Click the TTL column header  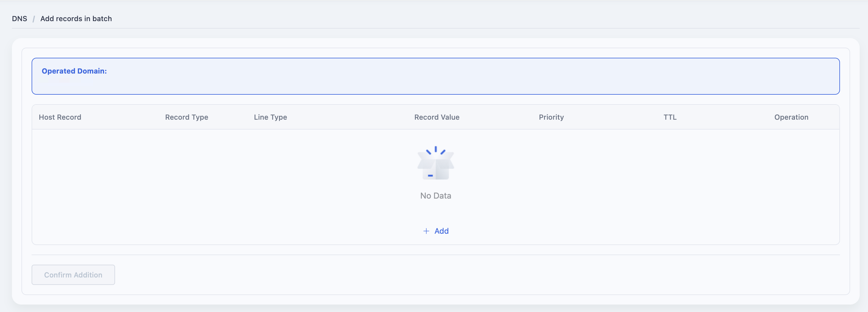coord(670,117)
